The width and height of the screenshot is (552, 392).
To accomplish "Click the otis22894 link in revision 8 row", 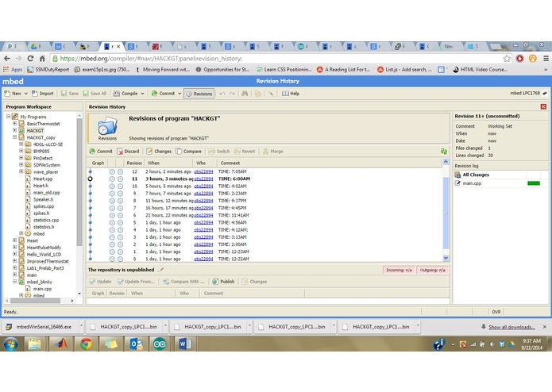I will pos(203,201).
